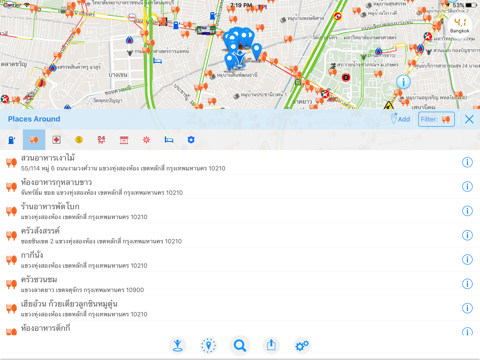
Task: Tap the places-around pin icon in bottom toolbar
Action: coord(209,345)
